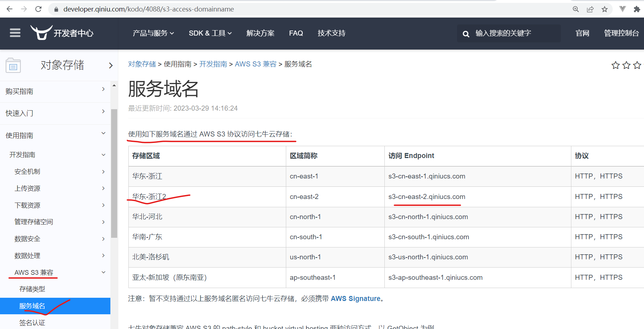This screenshot has width=644, height=329.
Task: Click the 开发指南 breadcrumb link
Action: click(x=213, y=64)
